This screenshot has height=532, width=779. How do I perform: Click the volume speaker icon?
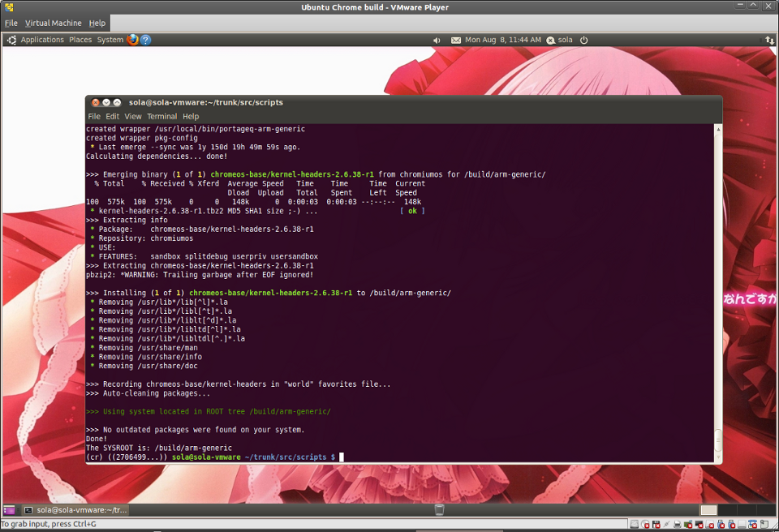(x=437, y=41)
